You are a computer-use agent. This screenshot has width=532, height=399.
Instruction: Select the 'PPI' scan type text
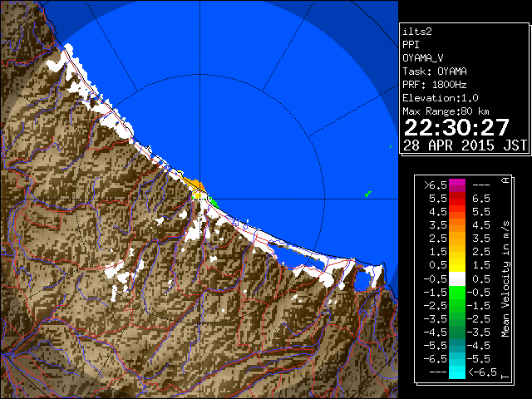point(411,45)
